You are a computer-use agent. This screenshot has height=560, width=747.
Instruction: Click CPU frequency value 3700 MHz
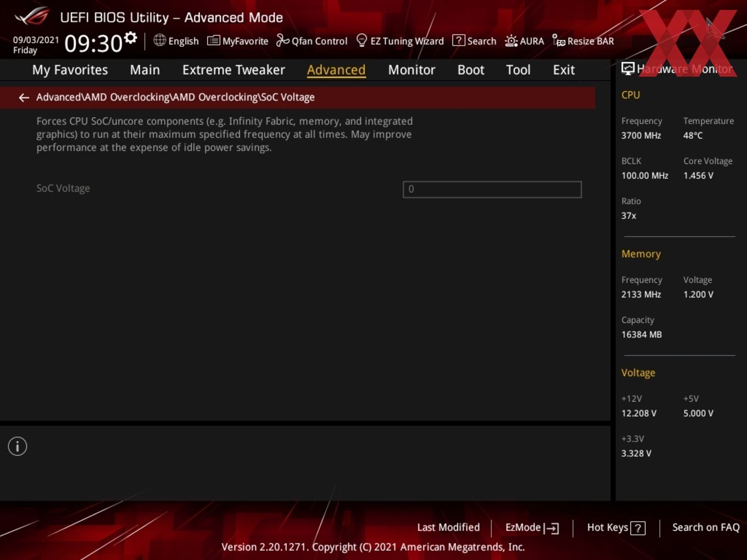pyautogui.click(x=641, y=136)
